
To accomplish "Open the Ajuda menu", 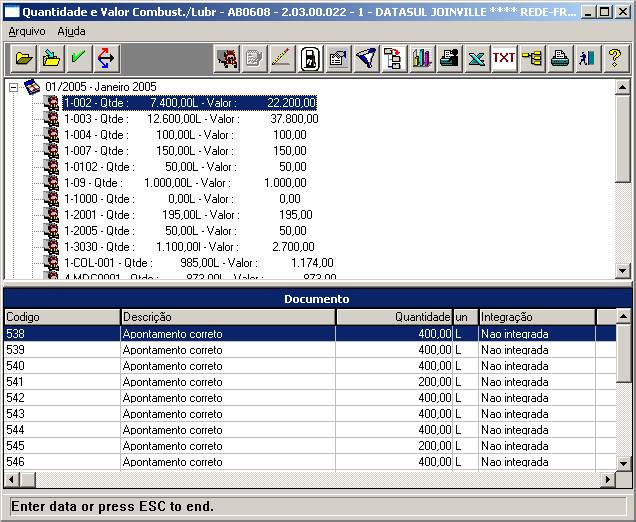I will (x=71, y=31).
